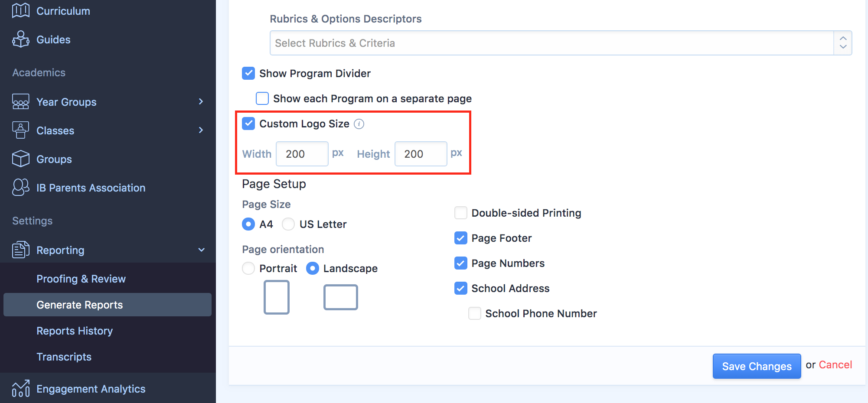
Task: Click the logo Width input field
Action: click(x=302, y=154)
